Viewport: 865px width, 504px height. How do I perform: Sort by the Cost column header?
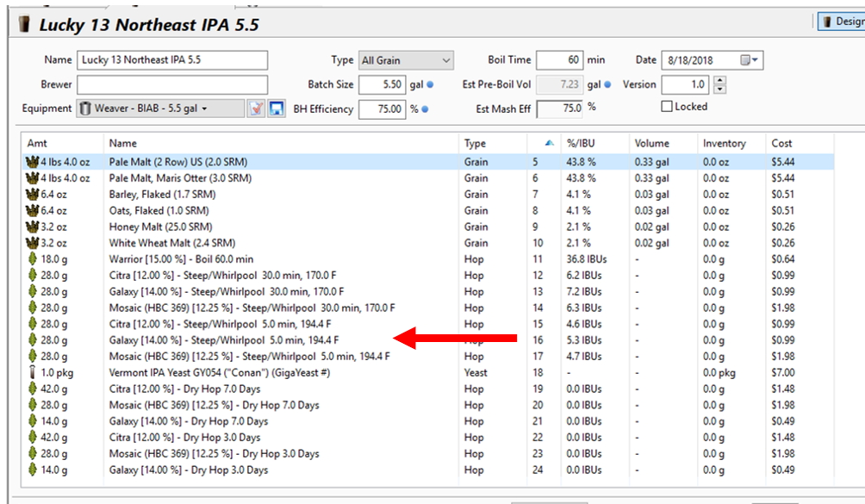(781, 143)
